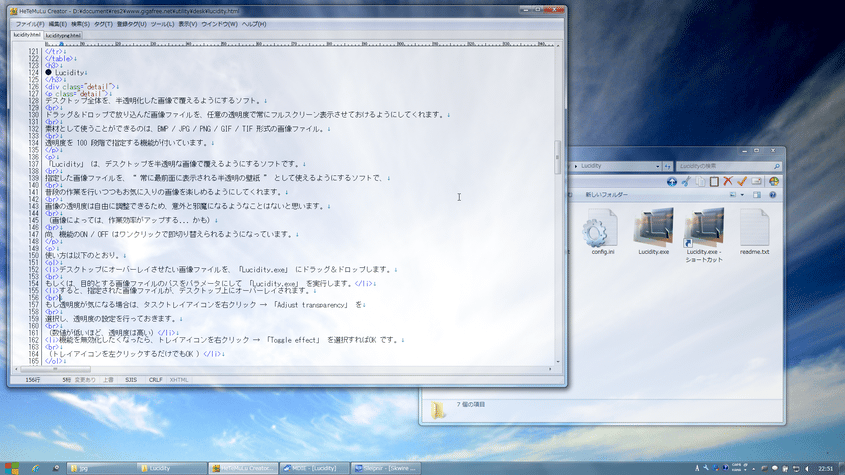Viewport: 845px width, 475px height.
Task: Click the horizontal scrollbar right arrow in editor
Action: tap(550, 369)
